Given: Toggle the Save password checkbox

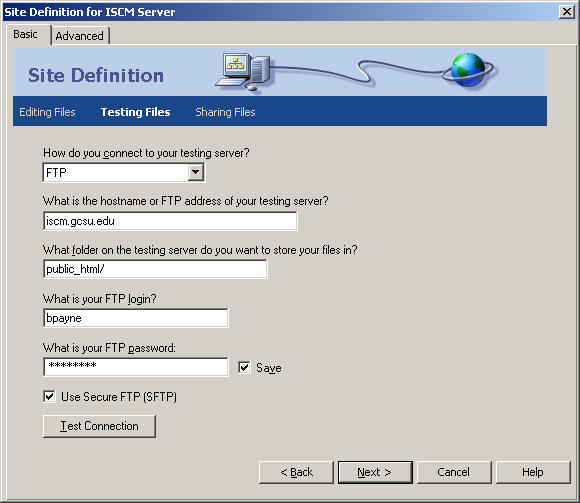Looking at the screenshot, I should point(244,367).
